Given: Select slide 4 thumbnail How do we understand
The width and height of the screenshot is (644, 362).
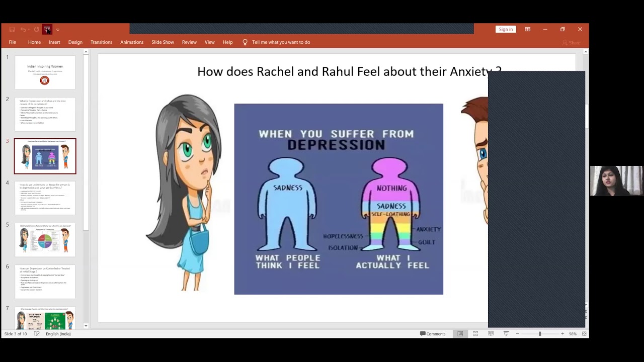Looking at the screenshot, I should tap(45, 198).
